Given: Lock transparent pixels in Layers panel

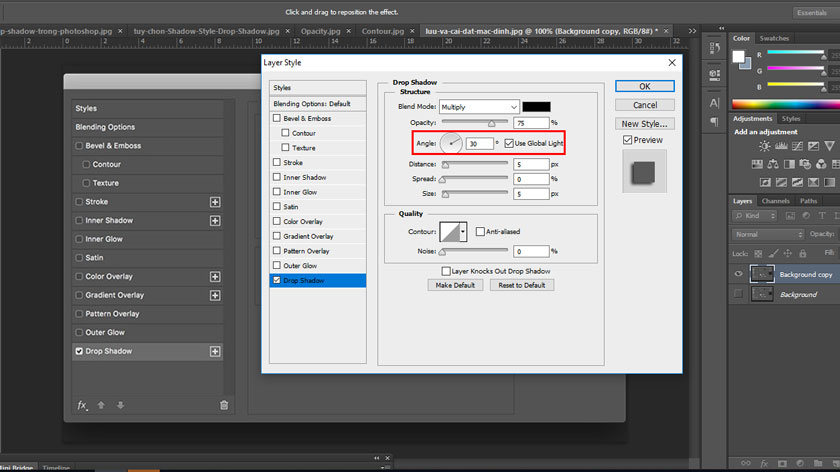Looking at the screenshot, I should pyautogui.click(x=758, y=253).
